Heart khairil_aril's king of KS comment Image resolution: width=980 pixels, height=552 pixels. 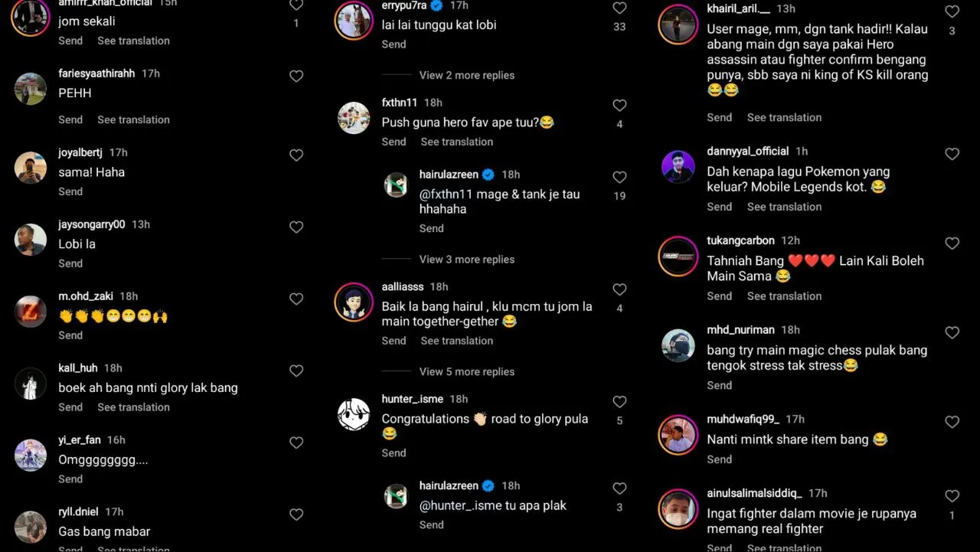click(952, 11)
